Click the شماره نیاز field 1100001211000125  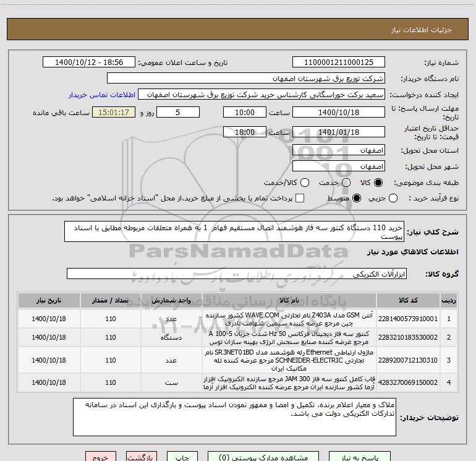339,62
